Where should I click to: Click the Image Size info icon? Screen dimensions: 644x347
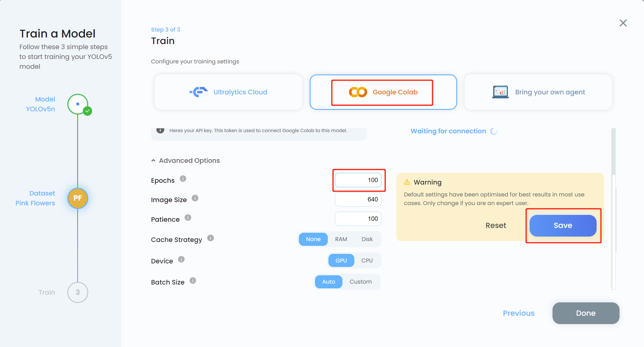coord(195,198)
